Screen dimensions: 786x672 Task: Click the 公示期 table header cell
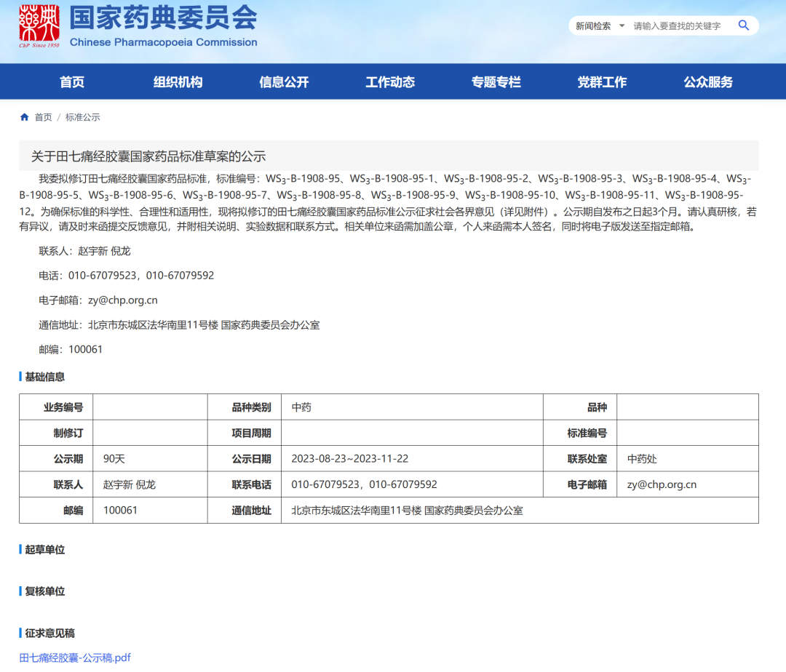click(x=56, y=459)
